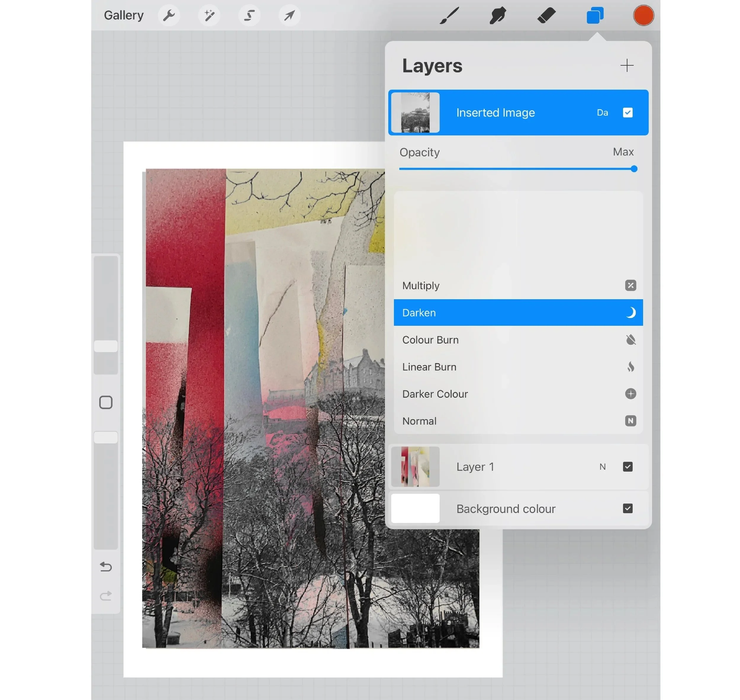Uncheck the Background colour layer
The height and width of the screenshot is (700, 740).
coord(627,508)
